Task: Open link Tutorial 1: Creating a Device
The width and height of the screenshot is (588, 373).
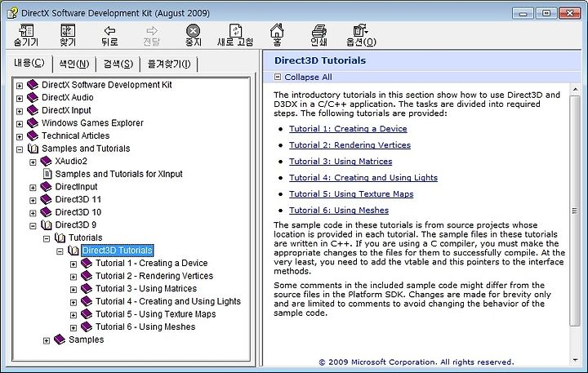Action: (348, 129)
